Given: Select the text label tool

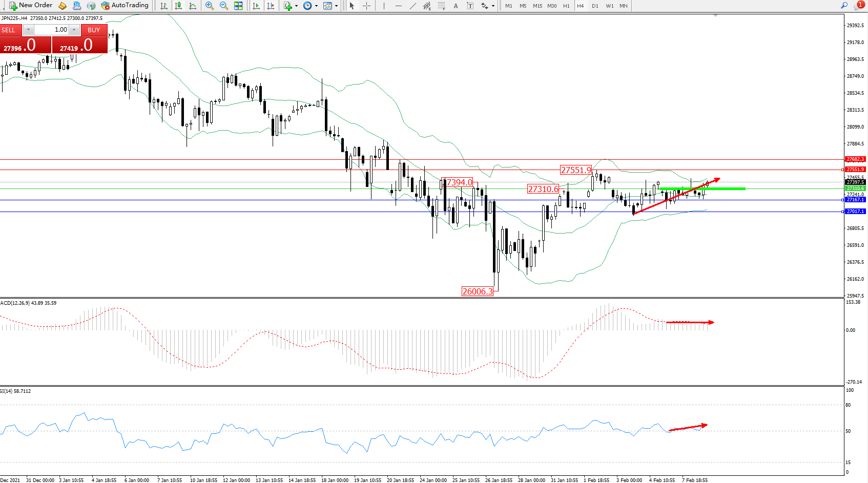Looking at the screenshot, I should click(456, 6).
